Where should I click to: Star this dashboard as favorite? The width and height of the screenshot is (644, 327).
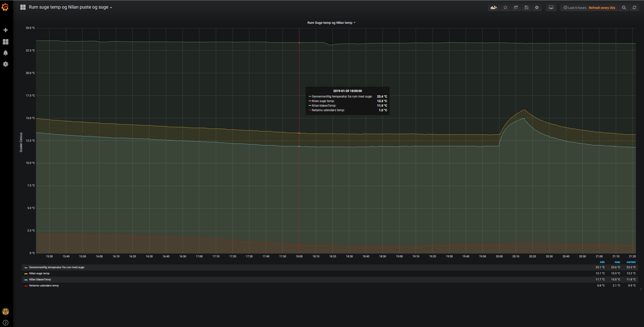tap(505, 8)
